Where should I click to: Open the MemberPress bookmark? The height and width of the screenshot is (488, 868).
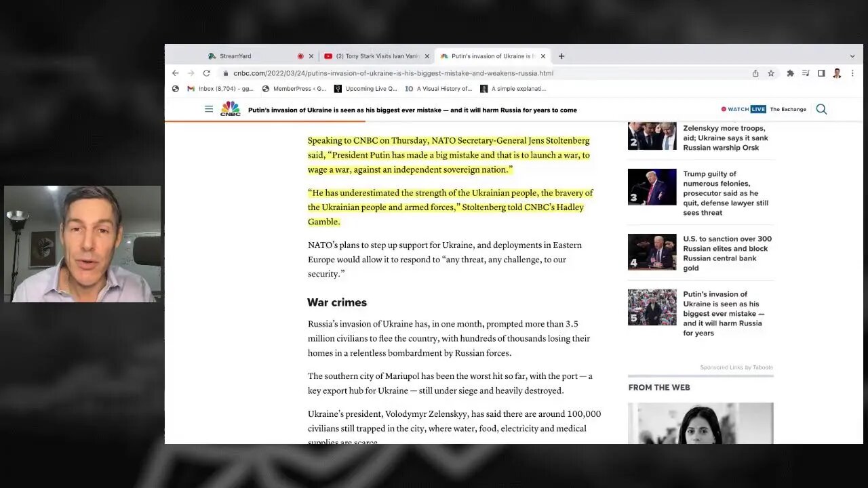[294, 89]
